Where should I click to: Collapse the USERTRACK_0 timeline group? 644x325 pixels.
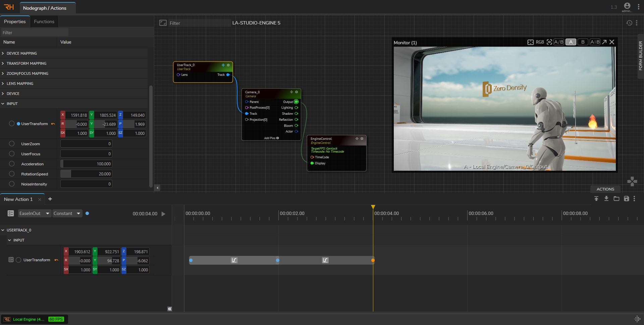pyautogui.click(x=3, y=230)
